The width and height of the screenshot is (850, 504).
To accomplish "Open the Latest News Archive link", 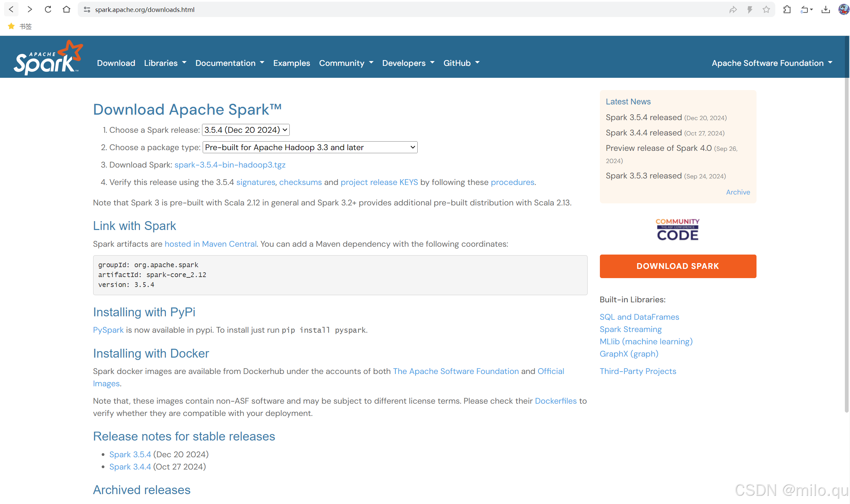I will click(x=738, y=192).
